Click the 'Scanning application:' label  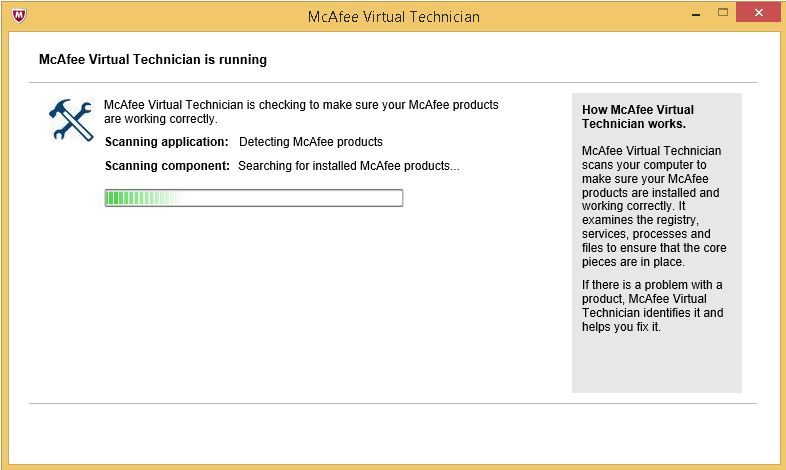[x=166, y=142]
